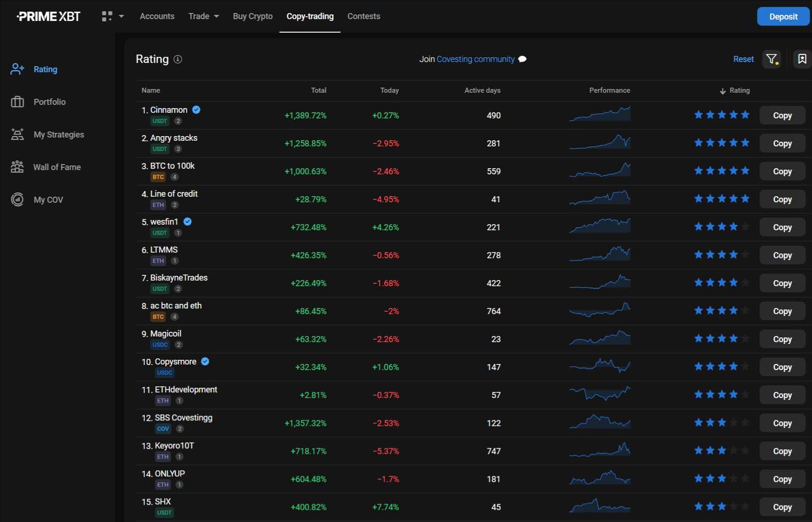Image resolution: width=812 pixels, height=522 pixels.
Task: Click the USDC tag under Magicoil
Action: pyautogui.click(x=160, y=345)
